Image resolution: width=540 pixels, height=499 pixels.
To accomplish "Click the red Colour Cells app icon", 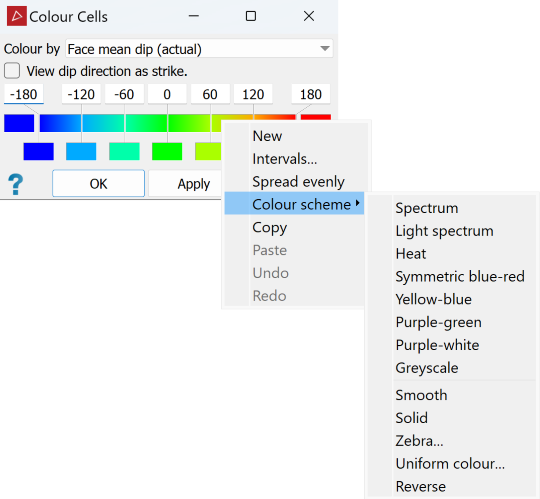I will tap(17, 16).
